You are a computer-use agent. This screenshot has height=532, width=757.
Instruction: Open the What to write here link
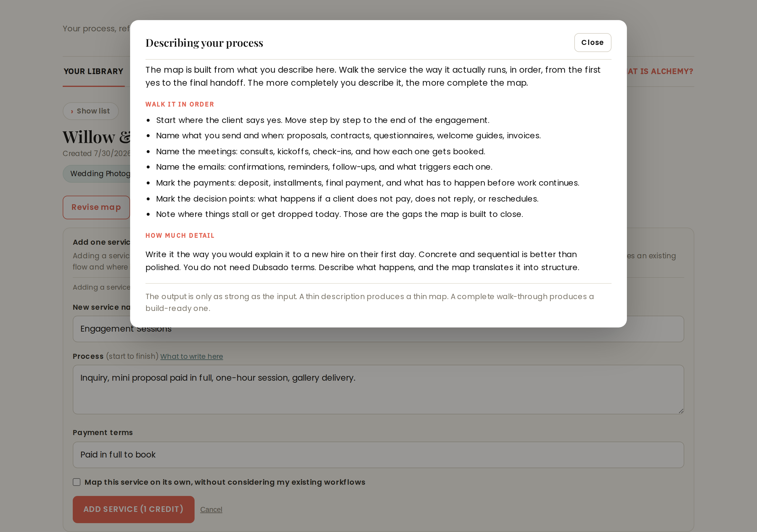coord(192,356)
